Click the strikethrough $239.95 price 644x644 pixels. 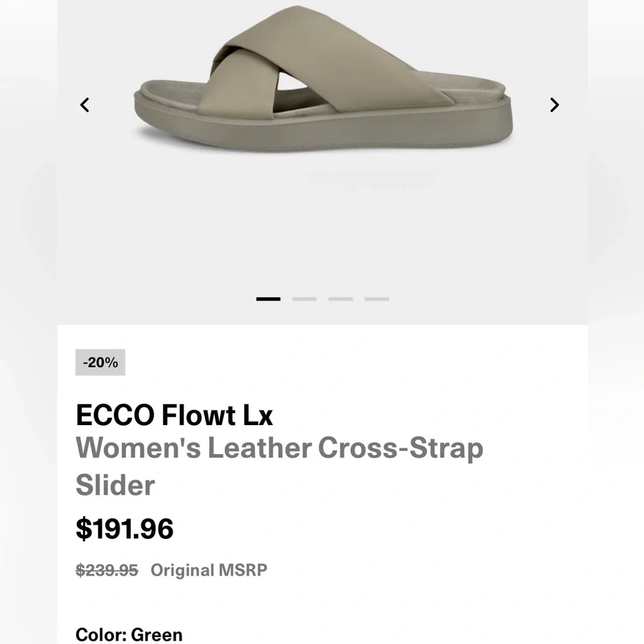point(106,570)
